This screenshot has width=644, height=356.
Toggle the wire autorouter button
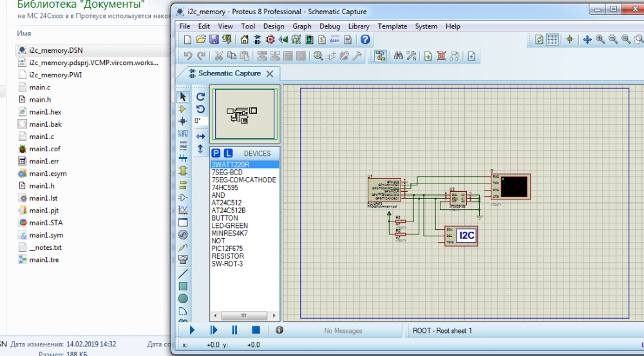[380, 56]
